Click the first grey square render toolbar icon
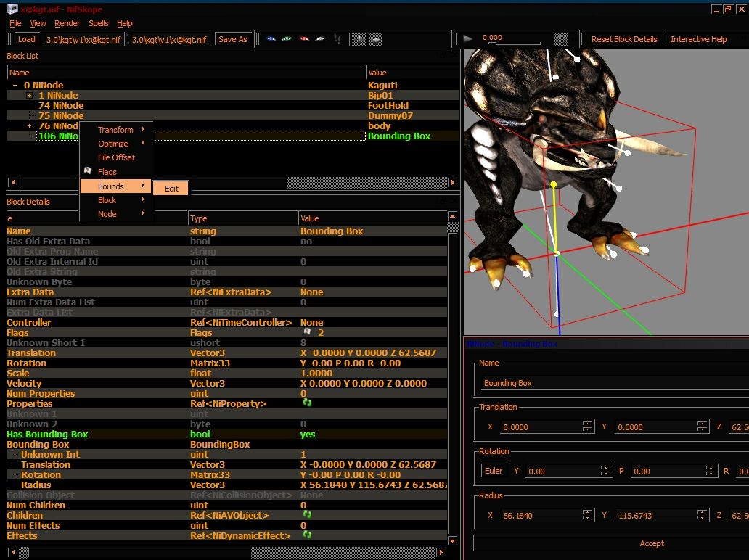Screen dimensions: 749x560 pyautogui.click(x=359, y=39)
